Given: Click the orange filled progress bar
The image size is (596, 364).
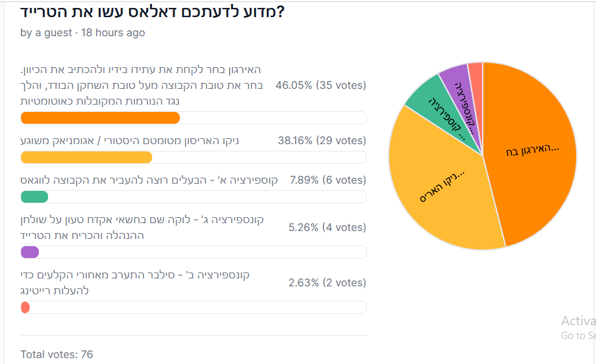Looking at the screenshot, I should pyautogui.click(x=100, y=118).
